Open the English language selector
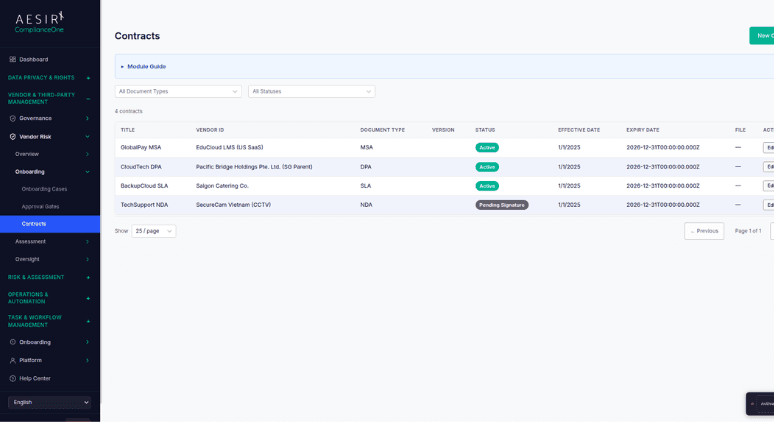Screen dimensions: 774x422 pos(49,402)
